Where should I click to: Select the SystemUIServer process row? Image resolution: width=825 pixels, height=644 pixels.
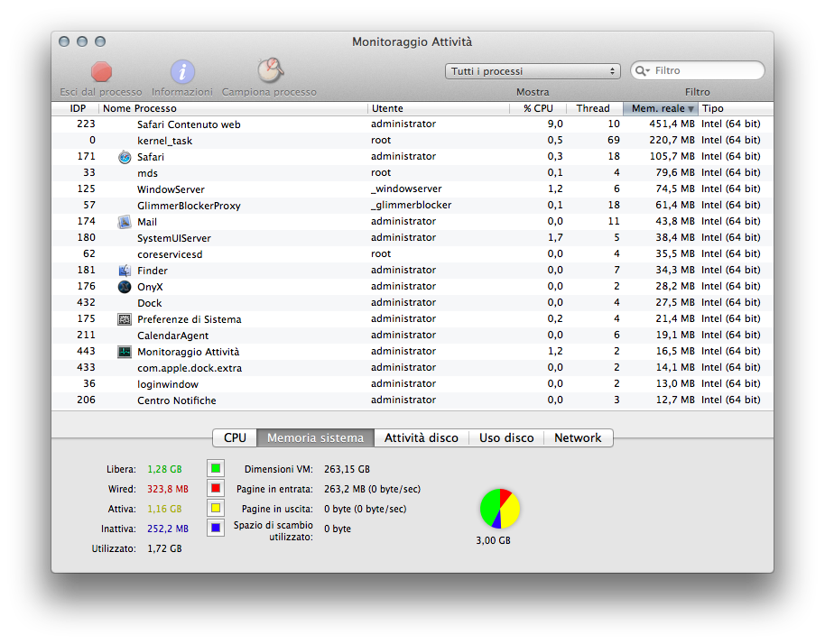tap(412, 238)
